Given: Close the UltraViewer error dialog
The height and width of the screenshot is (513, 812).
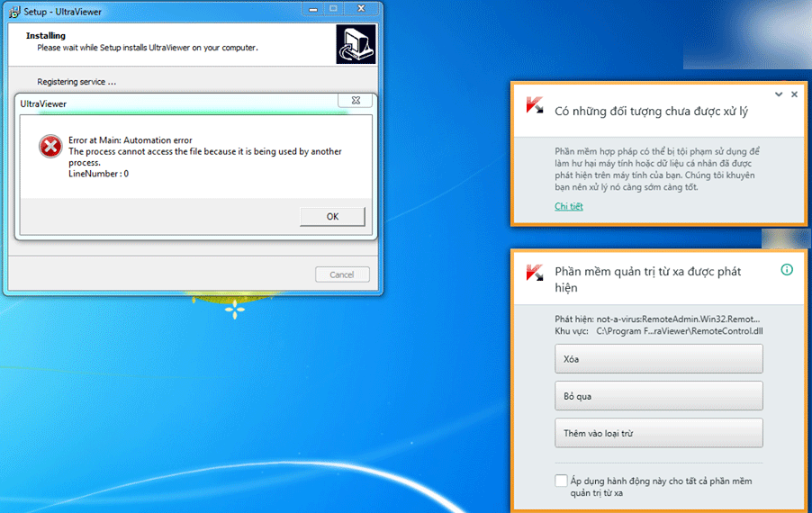Looking at the screenshot, I should pyautogui.click(x=356, y=101).
